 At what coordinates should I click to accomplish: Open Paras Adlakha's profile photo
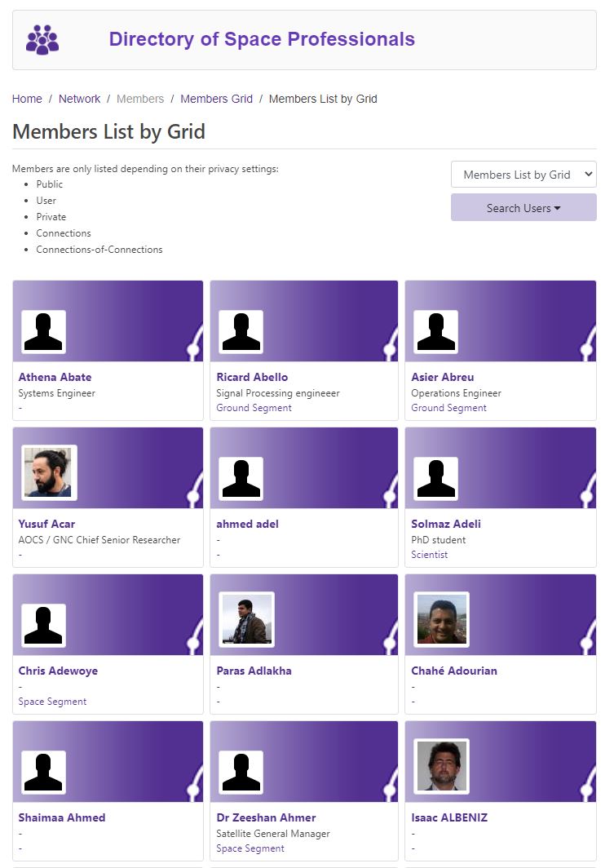[x=247, y=619]
